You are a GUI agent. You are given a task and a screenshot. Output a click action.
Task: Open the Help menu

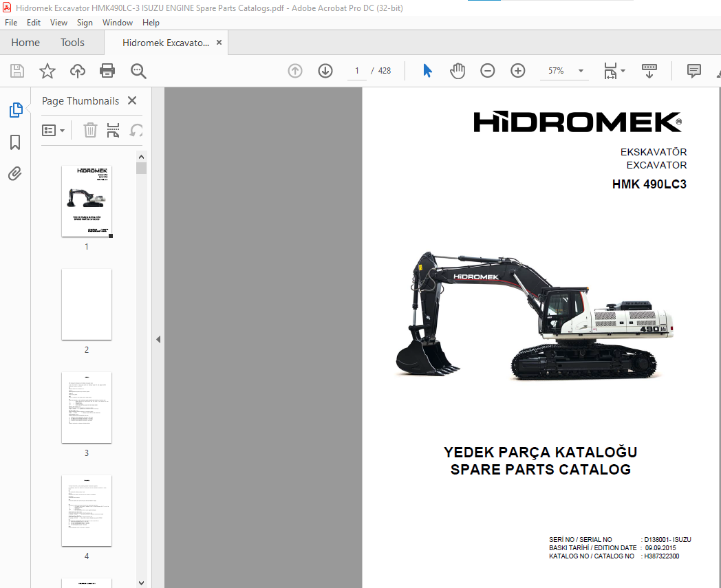151,23
